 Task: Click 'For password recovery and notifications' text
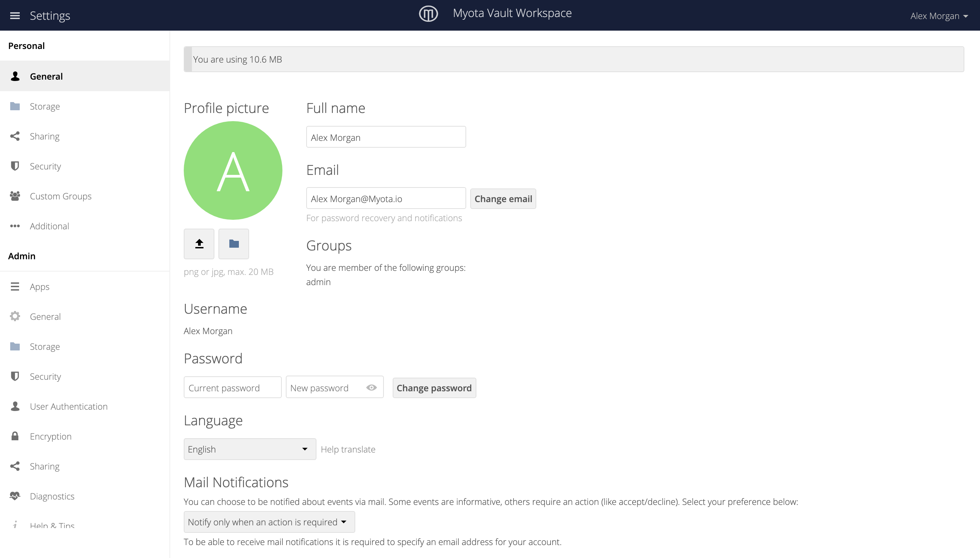(x=384, y=218)
